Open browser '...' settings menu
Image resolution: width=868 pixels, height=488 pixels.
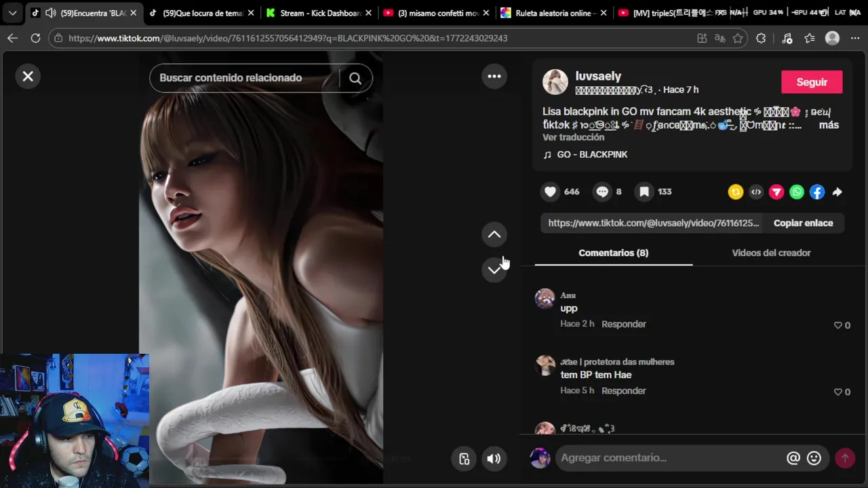854,38
